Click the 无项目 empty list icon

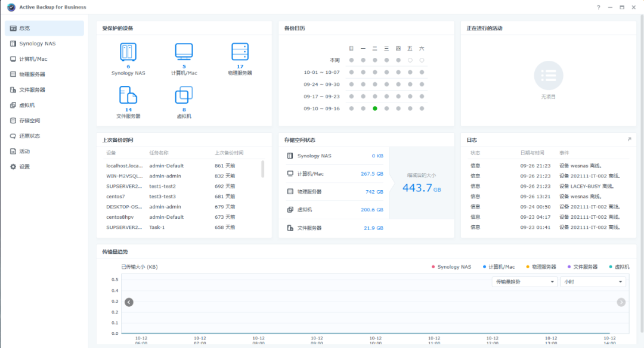[549, 76]
